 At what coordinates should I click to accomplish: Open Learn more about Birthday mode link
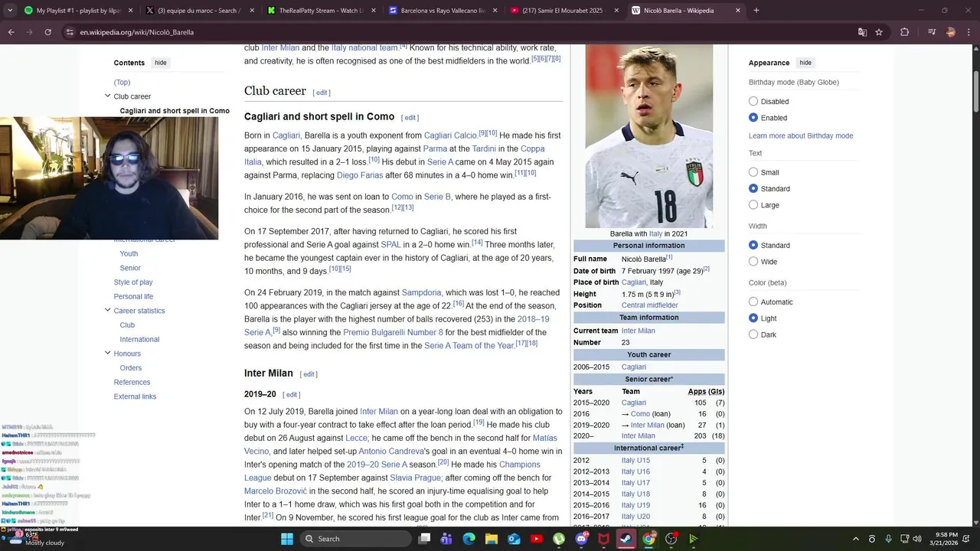[x=801, y=136]
